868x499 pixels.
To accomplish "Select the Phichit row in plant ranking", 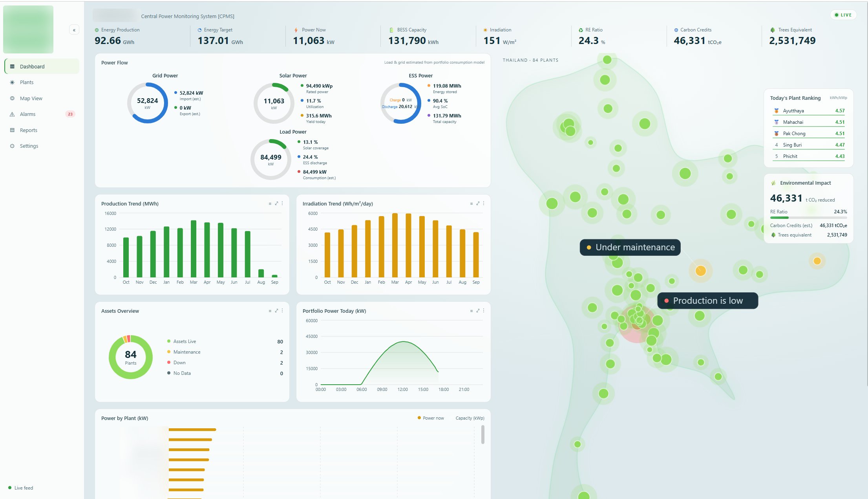I will click(809, 156).
